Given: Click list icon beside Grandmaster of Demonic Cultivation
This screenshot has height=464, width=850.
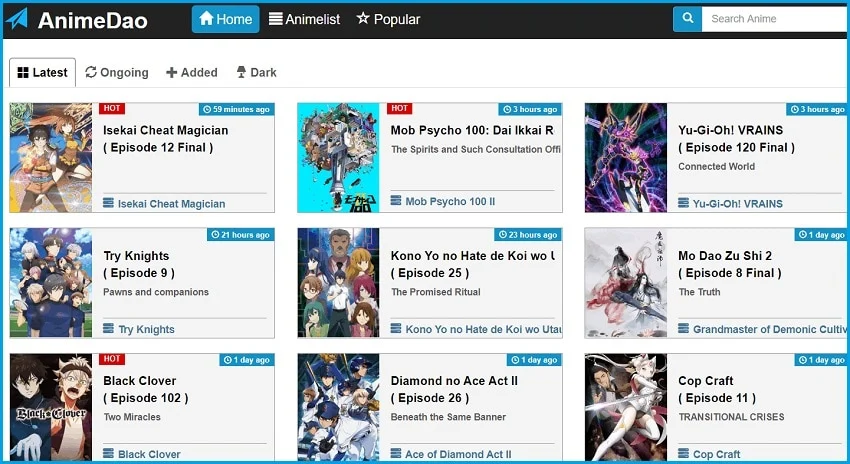Looking at the screenshot, I should (x=684, y=328).
